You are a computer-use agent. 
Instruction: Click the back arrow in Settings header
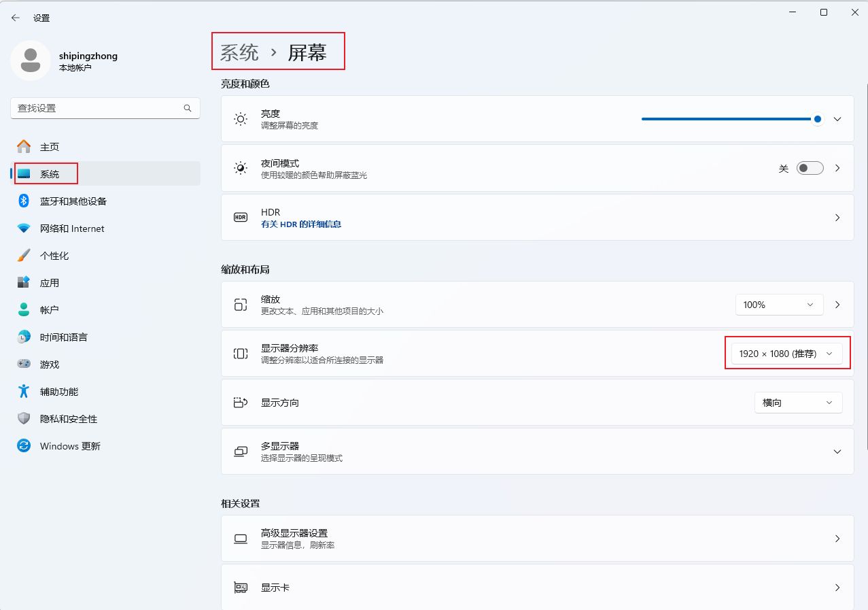pyautogui.click(x=16, y=18)
